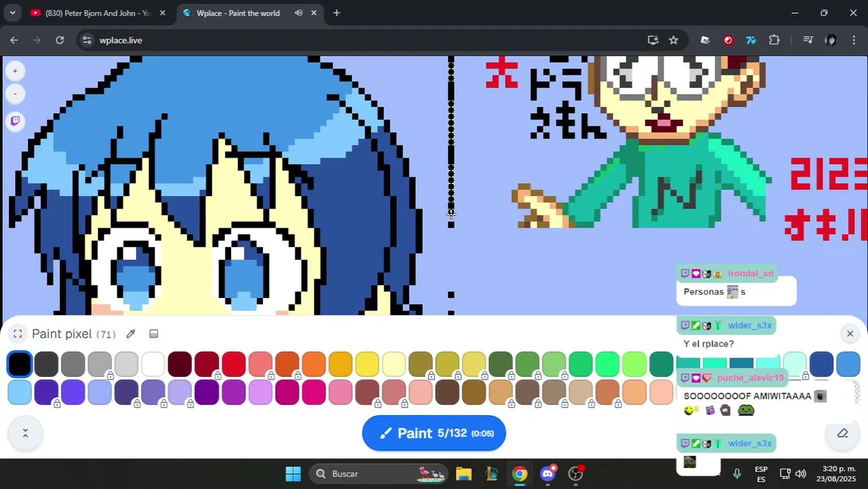Reload the wplace.live page
This screenshot has height=489, width=868.
(60, 40)
